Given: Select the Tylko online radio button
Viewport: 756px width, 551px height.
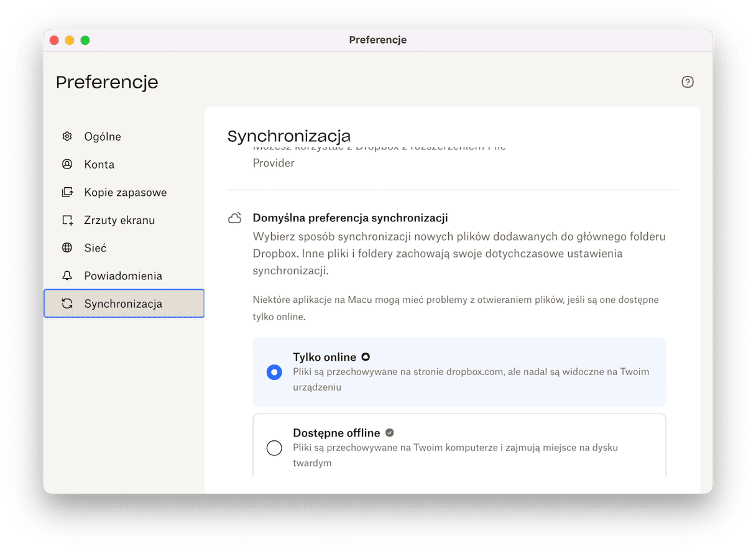Looking at the screenshot, I should coord(274,372).
